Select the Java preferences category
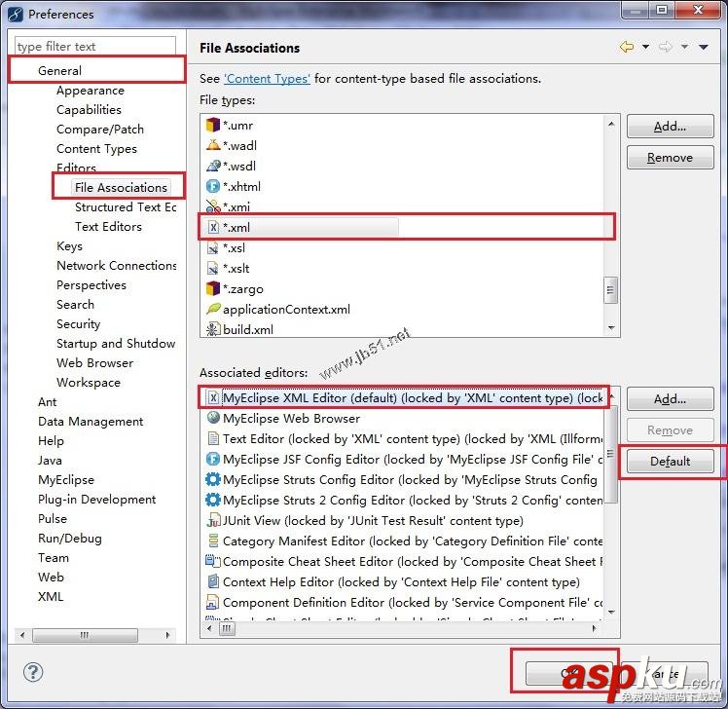Screen dimensions: 728x709 pos(50,461)
